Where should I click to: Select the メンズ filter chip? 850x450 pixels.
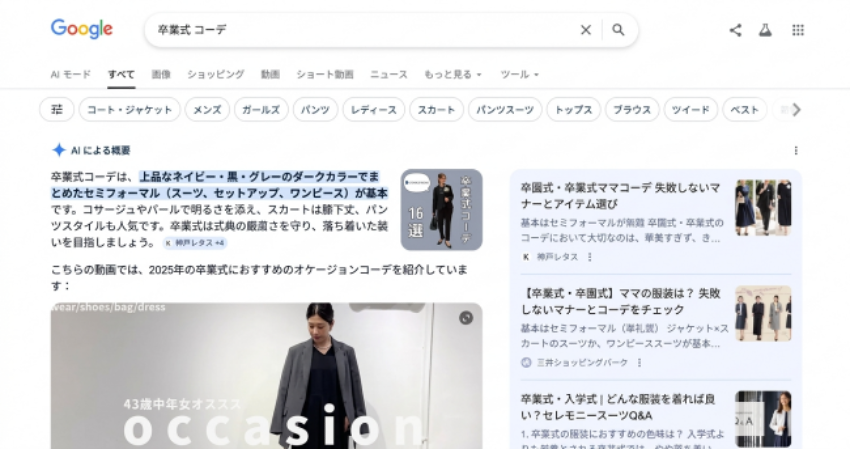tap(207, 110)
